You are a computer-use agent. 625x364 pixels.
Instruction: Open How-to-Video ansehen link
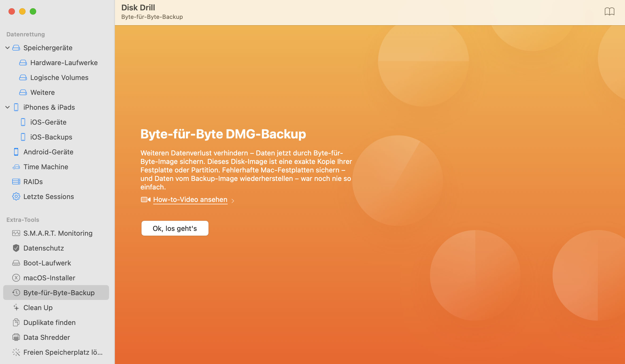190,199
